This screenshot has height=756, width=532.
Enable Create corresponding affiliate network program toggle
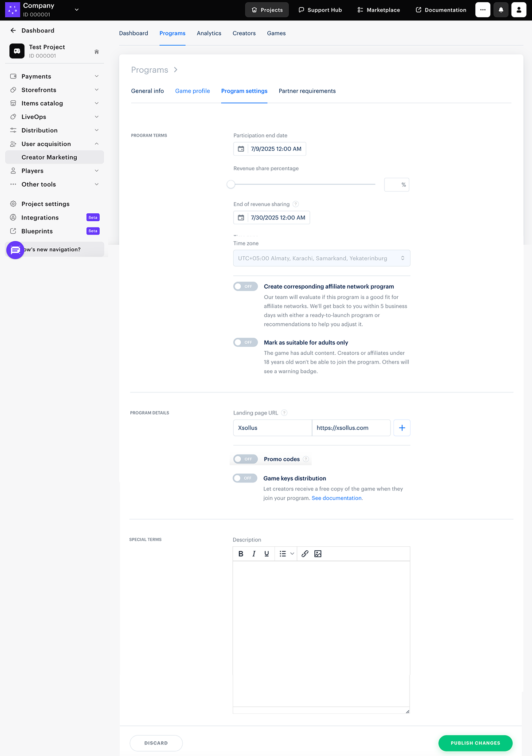pos(245,286)
